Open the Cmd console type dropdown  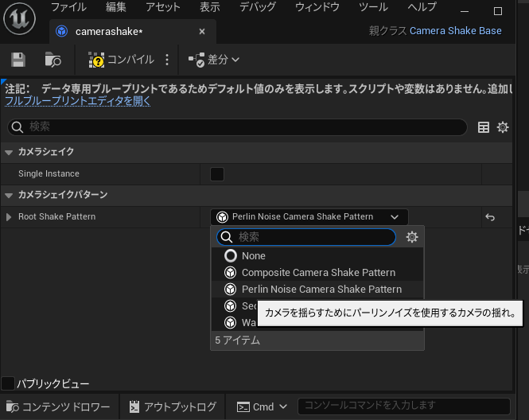[x=262, y=406]
